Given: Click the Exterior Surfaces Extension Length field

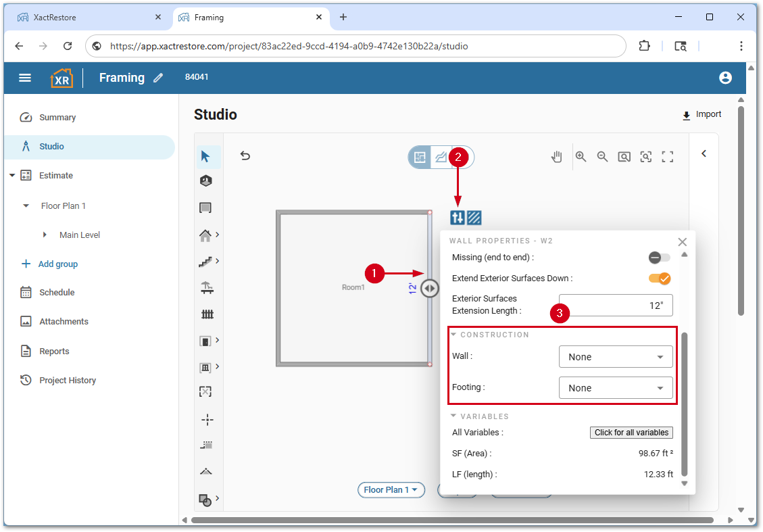Looking at the screenshot, I should (x=616, y=306).
